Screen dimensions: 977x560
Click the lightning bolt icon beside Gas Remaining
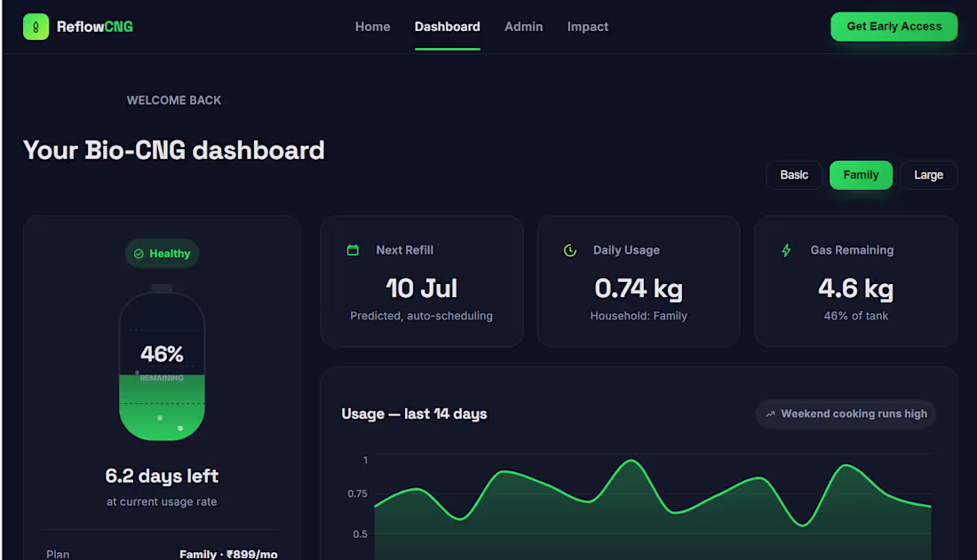(786, 250)
